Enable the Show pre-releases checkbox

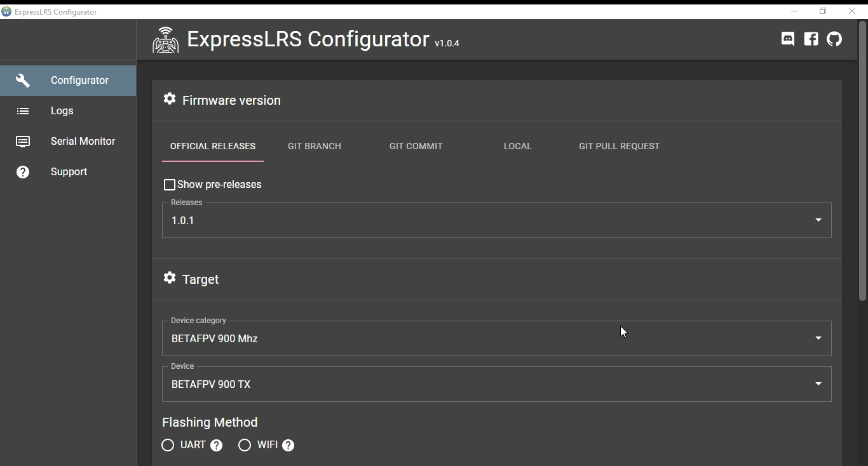point(170,185)
